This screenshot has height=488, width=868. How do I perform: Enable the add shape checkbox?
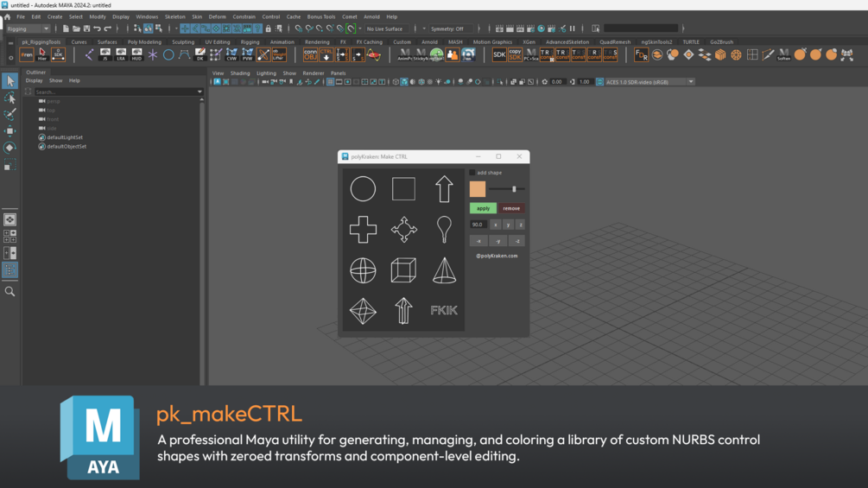(x=472, y=173)
